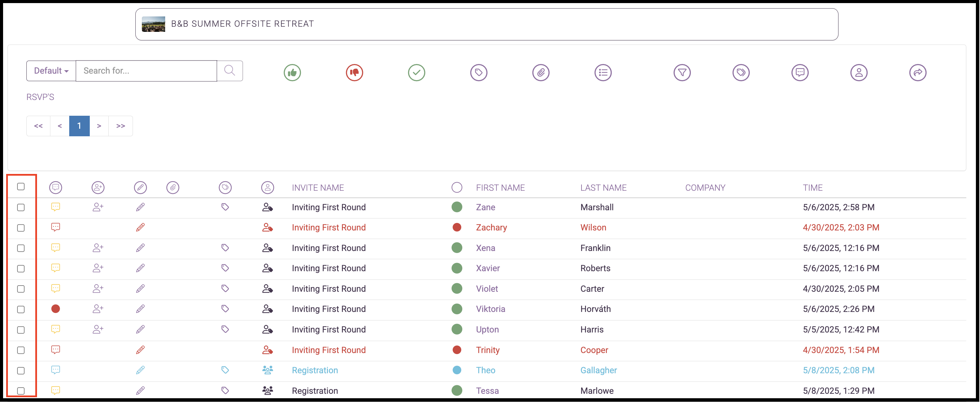This screenshot has height=402, width=980.
Task: Check the box for Zachary Wilson row
Action: click(21, 228)
